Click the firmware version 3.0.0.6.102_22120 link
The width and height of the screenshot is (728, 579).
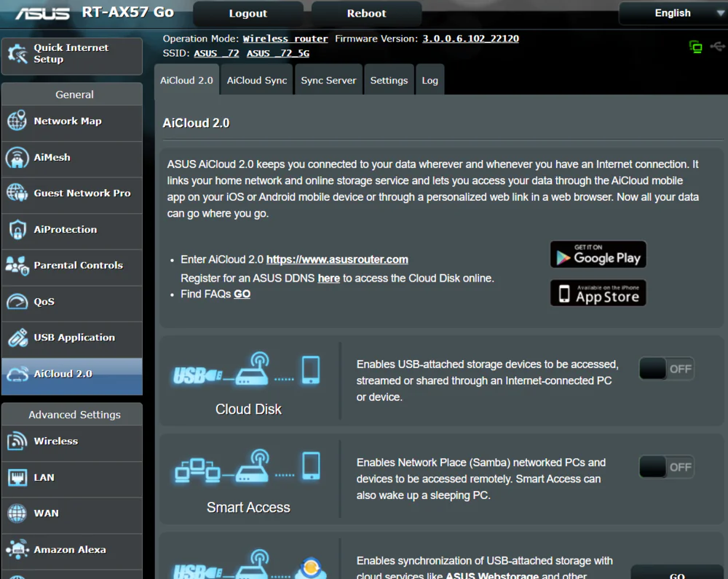471,39
